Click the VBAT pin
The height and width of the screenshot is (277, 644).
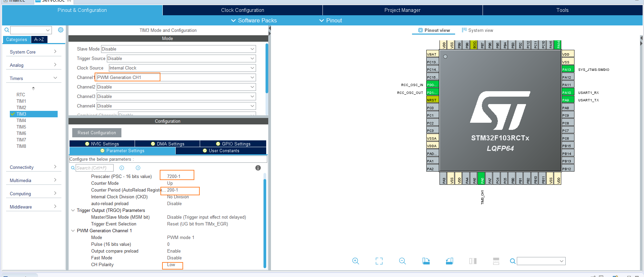click(x=432, y=54)
